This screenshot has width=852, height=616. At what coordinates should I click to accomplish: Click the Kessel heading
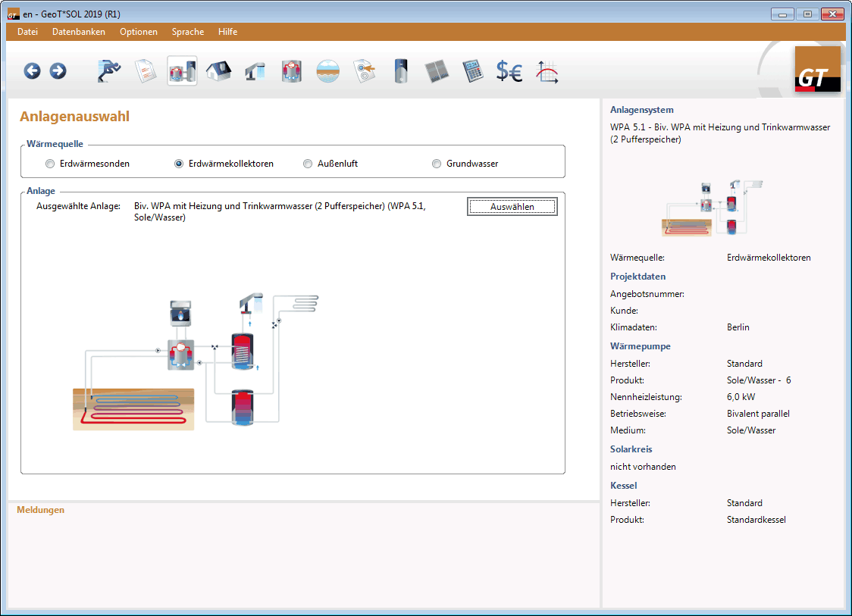(x=623, y=486)
